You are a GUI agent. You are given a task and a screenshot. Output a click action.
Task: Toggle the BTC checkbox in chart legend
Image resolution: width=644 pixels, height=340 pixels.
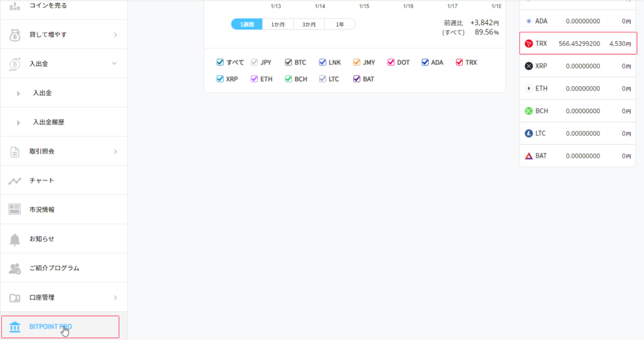tap(289, 62)
